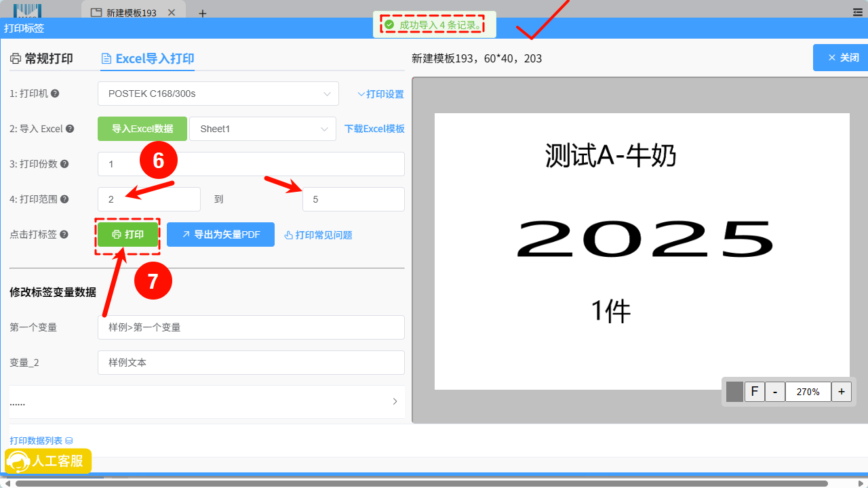Click the 人工客服 support button
868x488 pixels.
point(48,461)
